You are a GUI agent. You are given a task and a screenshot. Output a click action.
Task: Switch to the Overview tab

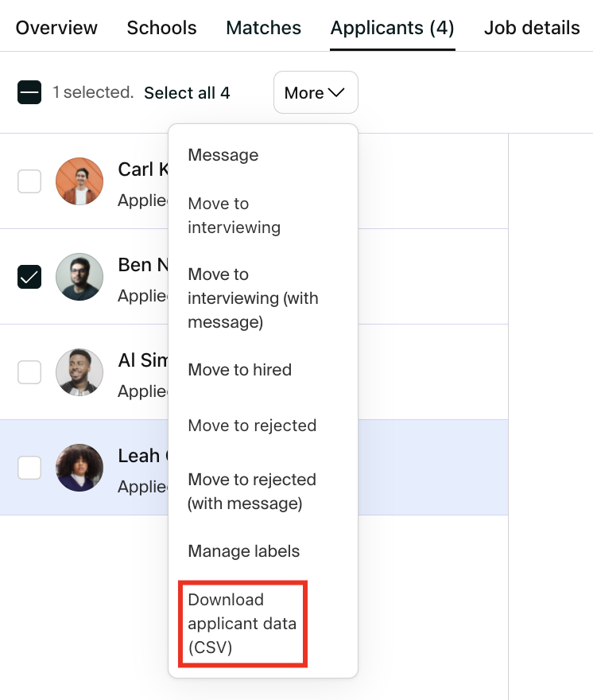coord(56,28)
